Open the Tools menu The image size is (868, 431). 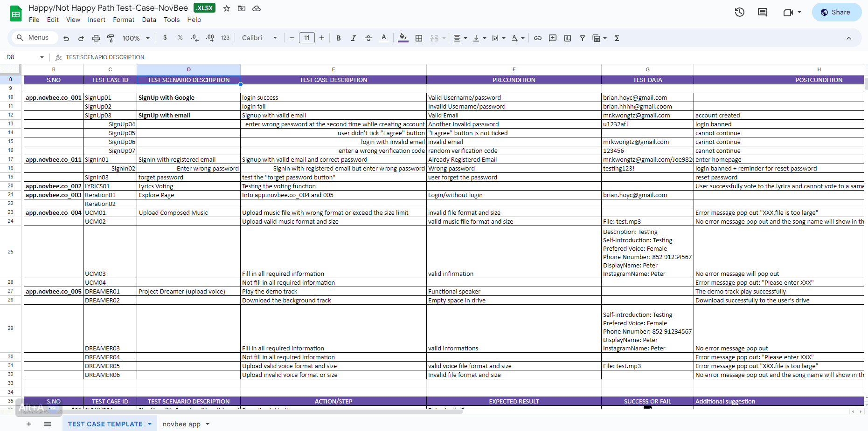click(172, 20)
